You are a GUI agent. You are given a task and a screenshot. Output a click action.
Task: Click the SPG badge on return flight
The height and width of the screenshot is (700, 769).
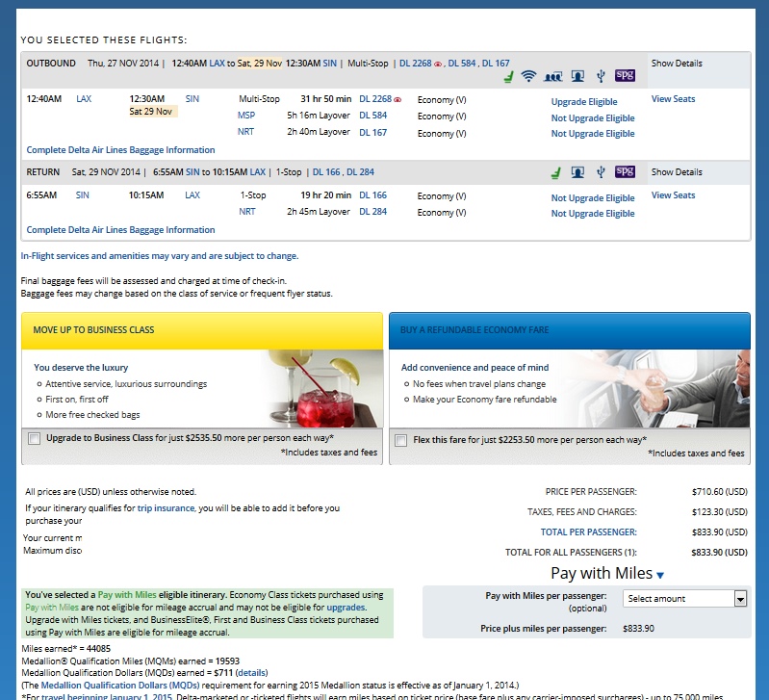[x=625, y=171]
